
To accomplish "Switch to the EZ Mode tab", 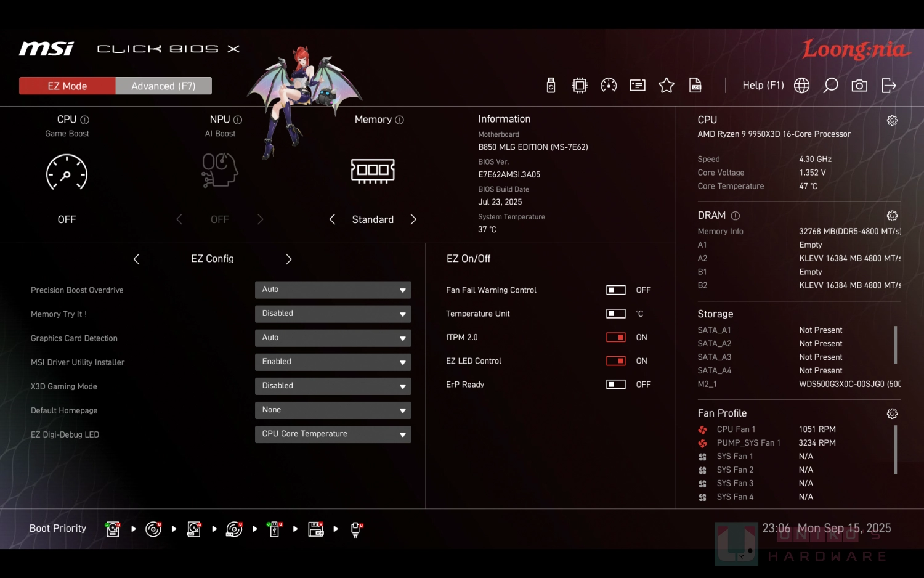I will pos(67,86).
